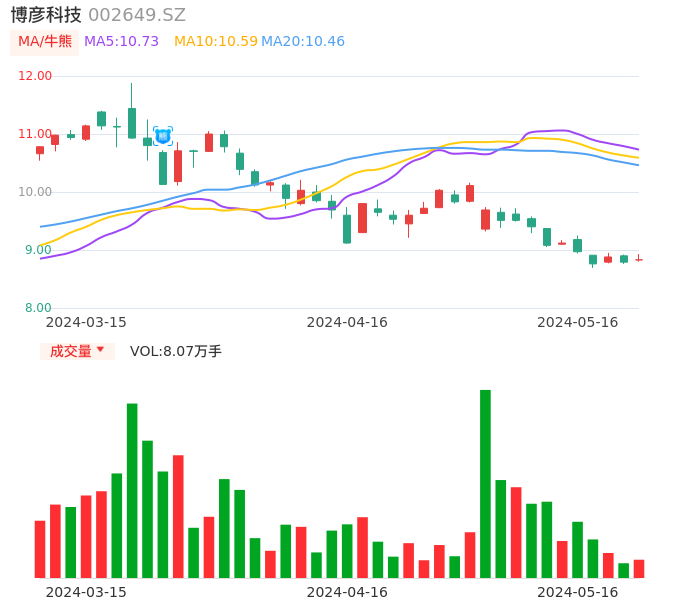Click the small red arrow on 成交量 button
The height and width of the screenshot is (606, 686).
click(100, 349)
